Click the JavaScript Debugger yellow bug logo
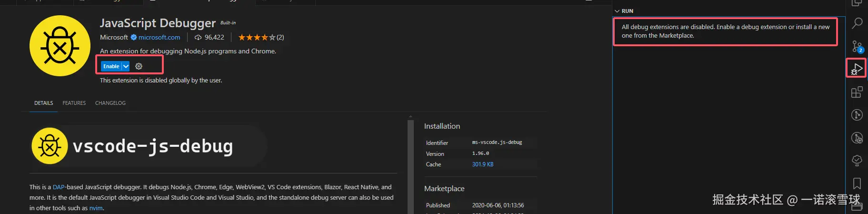 point(60,46)
